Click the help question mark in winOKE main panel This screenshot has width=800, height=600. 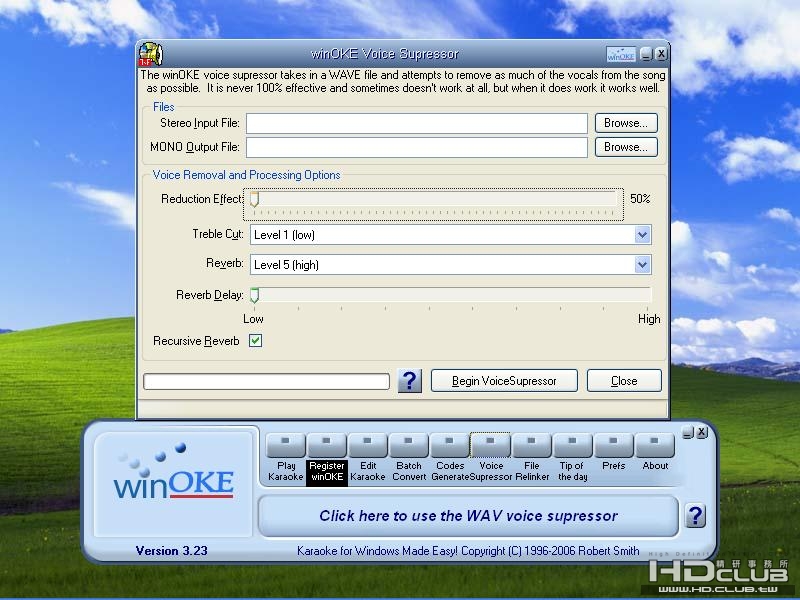(695, 516)
